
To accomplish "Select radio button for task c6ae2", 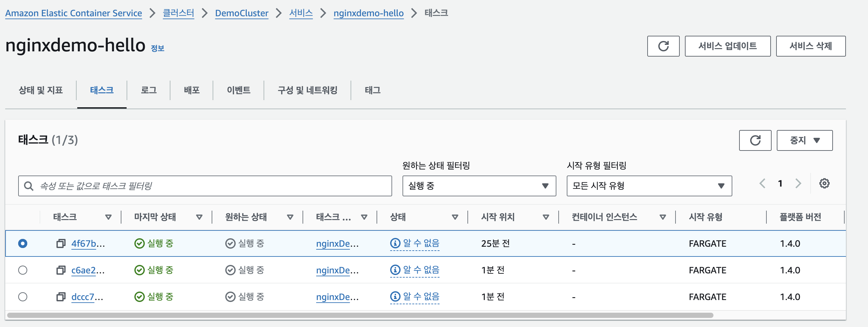I will pos(23,270).
